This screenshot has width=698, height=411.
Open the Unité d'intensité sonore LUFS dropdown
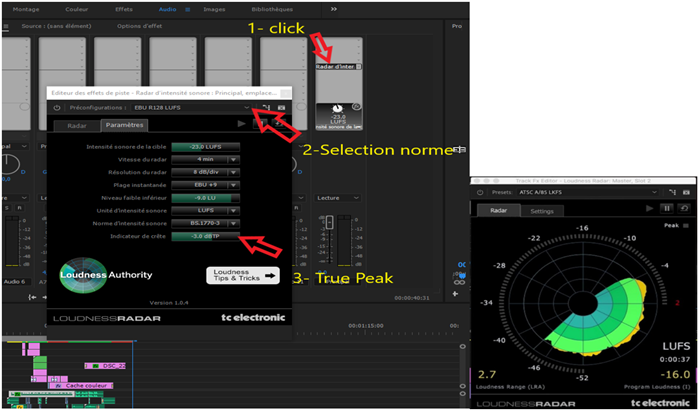click(206, 210)
